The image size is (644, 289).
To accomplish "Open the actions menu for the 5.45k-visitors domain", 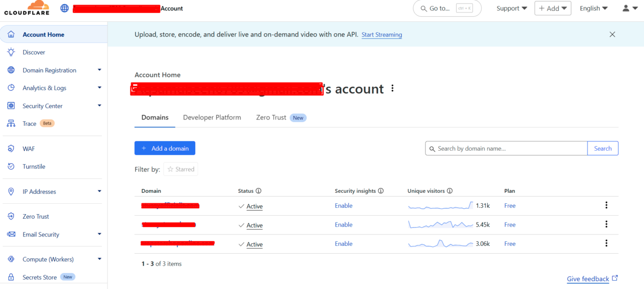I will tap(606, 225).
